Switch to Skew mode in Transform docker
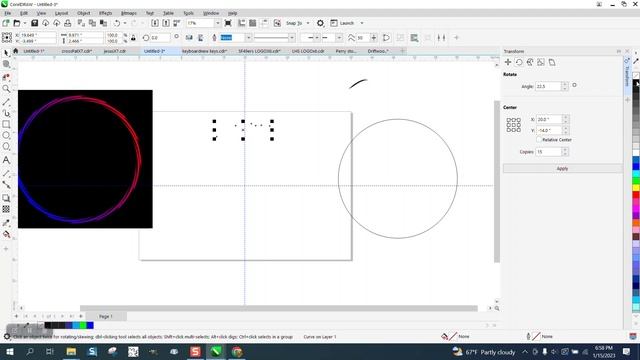640x360 pixels. click(x=552, y=62)
